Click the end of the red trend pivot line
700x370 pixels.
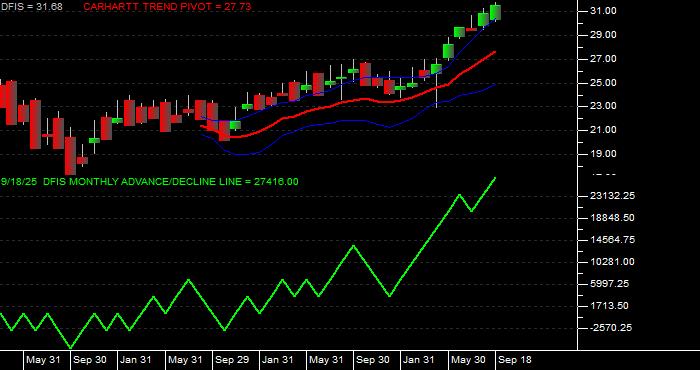495,52
